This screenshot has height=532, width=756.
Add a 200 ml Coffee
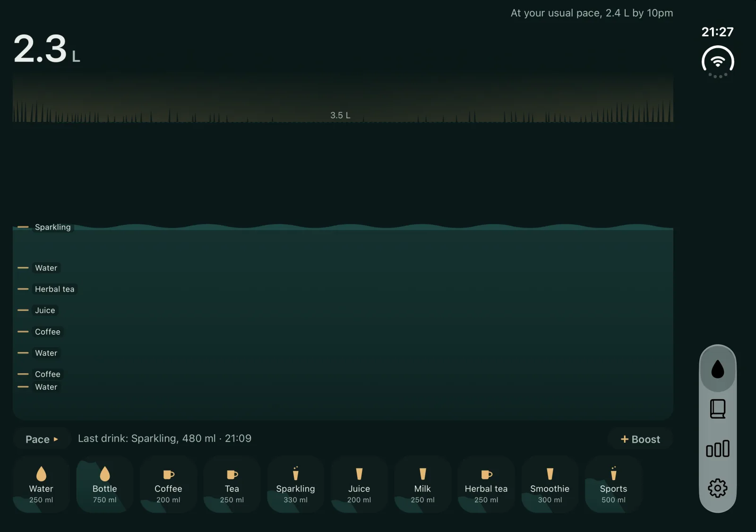(x=168, y=484)
